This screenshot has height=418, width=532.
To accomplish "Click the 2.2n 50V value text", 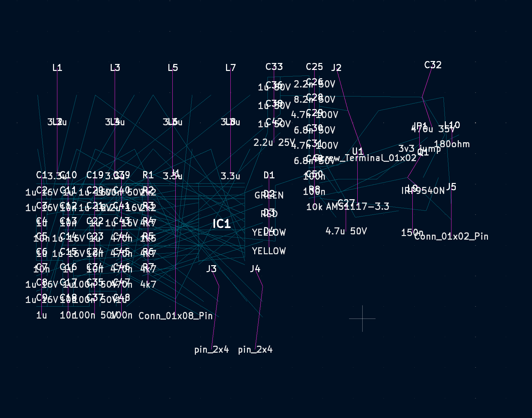I will (315, 84).
